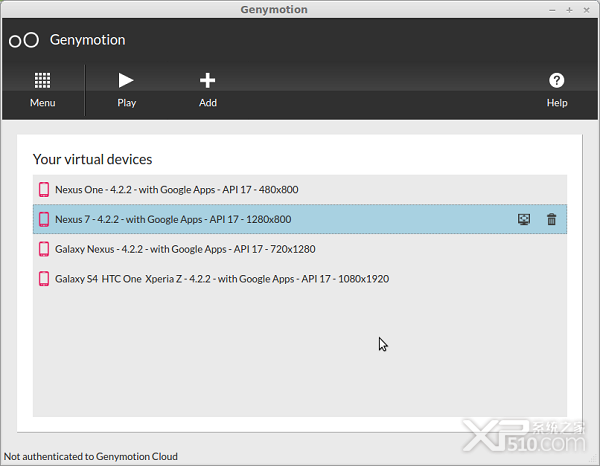The width and height of the screenshot is (600, 466).
Task: Select the Nexus One phone icon
Action: [x=44, y=189]
